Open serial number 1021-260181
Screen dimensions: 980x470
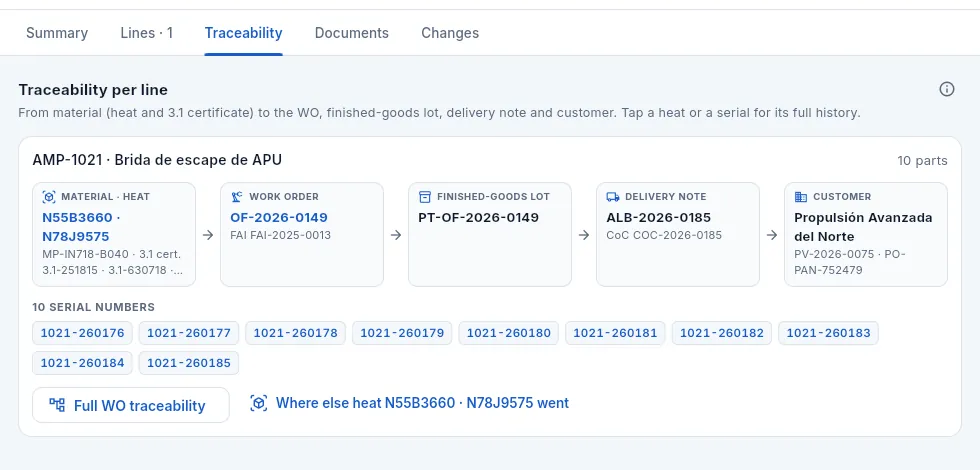(x=615, y=333)
